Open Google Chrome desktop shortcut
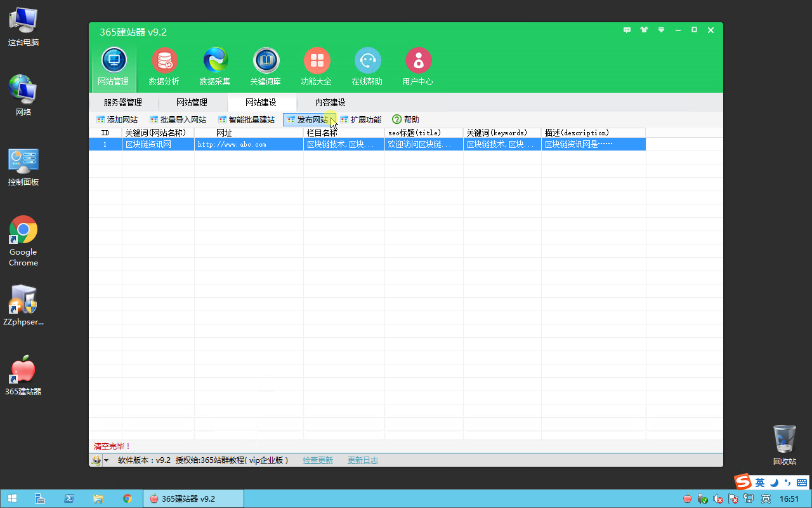 [x=23, y=241]
